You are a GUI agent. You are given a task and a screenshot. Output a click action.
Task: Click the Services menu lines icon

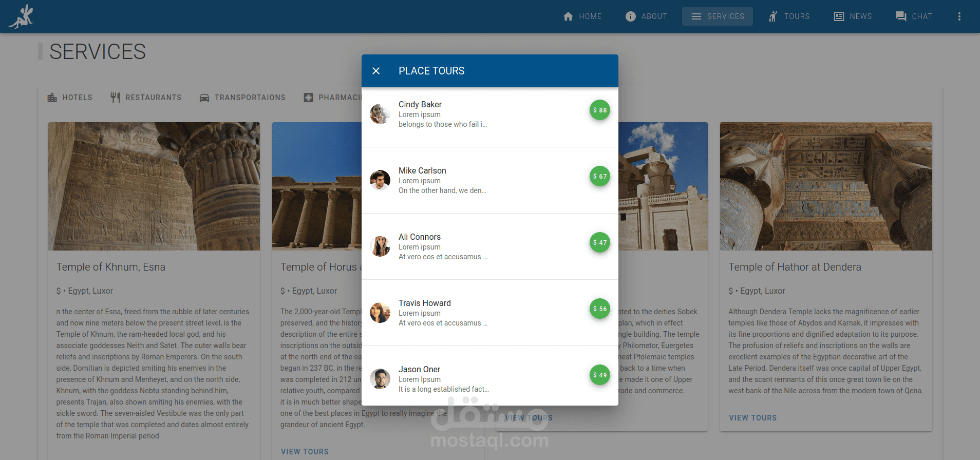point(696,16)
